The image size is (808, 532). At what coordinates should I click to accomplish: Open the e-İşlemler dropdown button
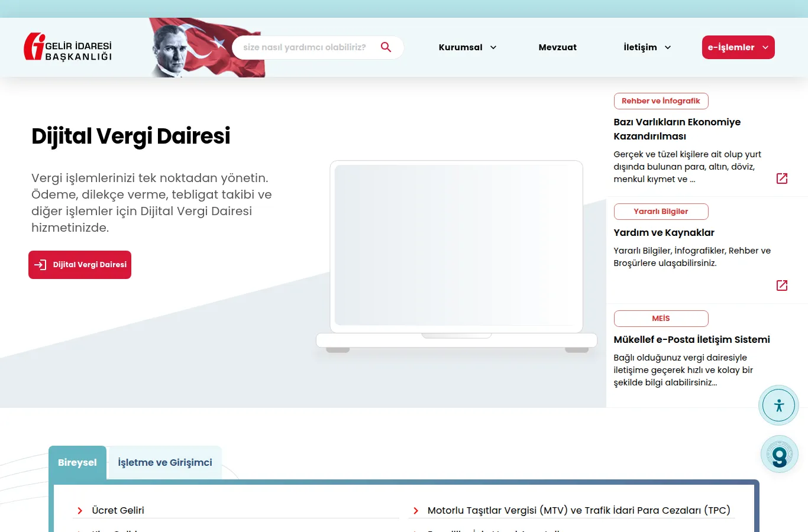pos(738,47)
